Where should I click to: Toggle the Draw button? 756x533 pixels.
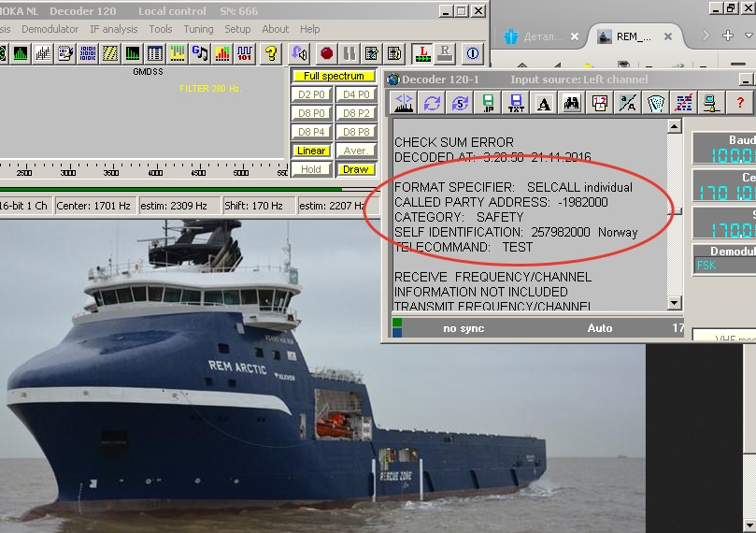coord(355,169)
